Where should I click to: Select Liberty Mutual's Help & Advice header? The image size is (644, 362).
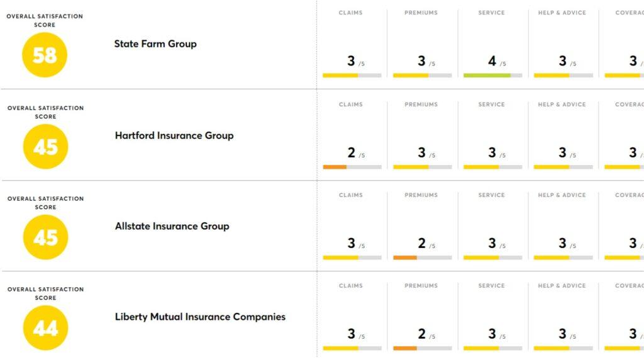(562, 286)
